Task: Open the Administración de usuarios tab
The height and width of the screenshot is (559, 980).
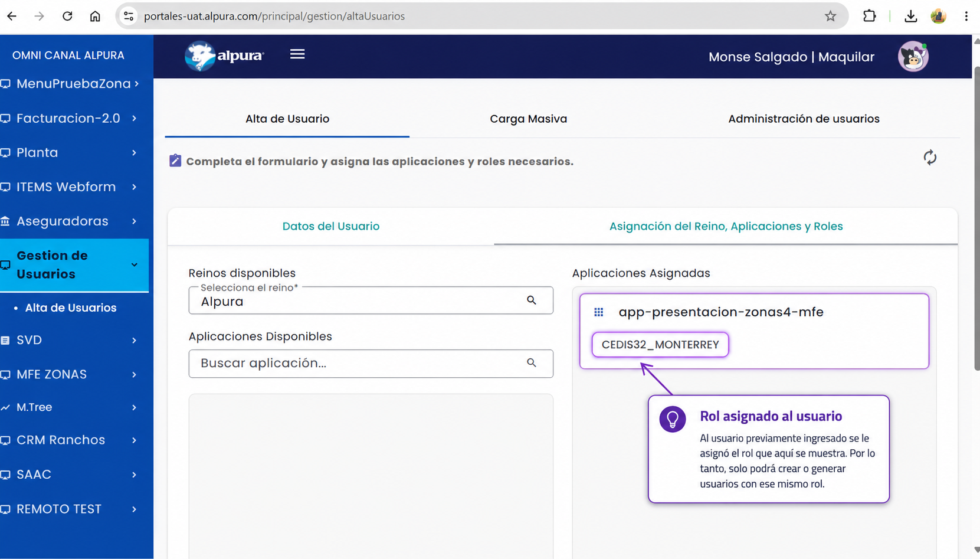Action: [x=804, y=119]
